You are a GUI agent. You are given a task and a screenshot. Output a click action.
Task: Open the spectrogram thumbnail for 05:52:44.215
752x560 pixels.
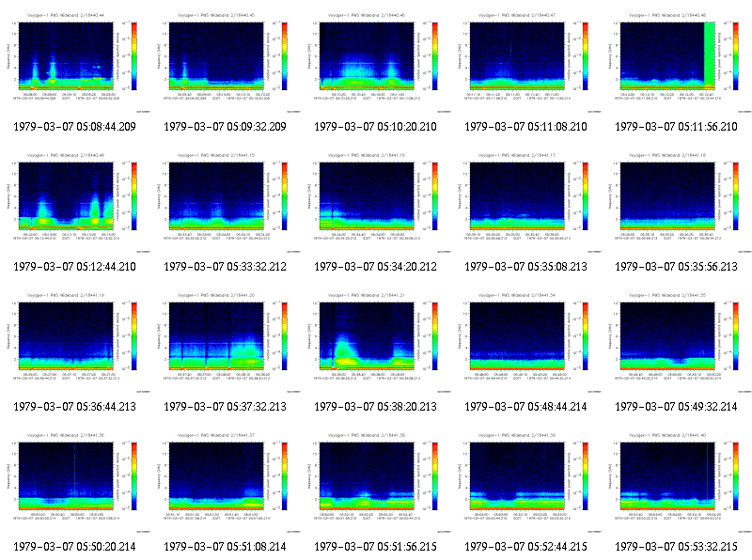526,483
